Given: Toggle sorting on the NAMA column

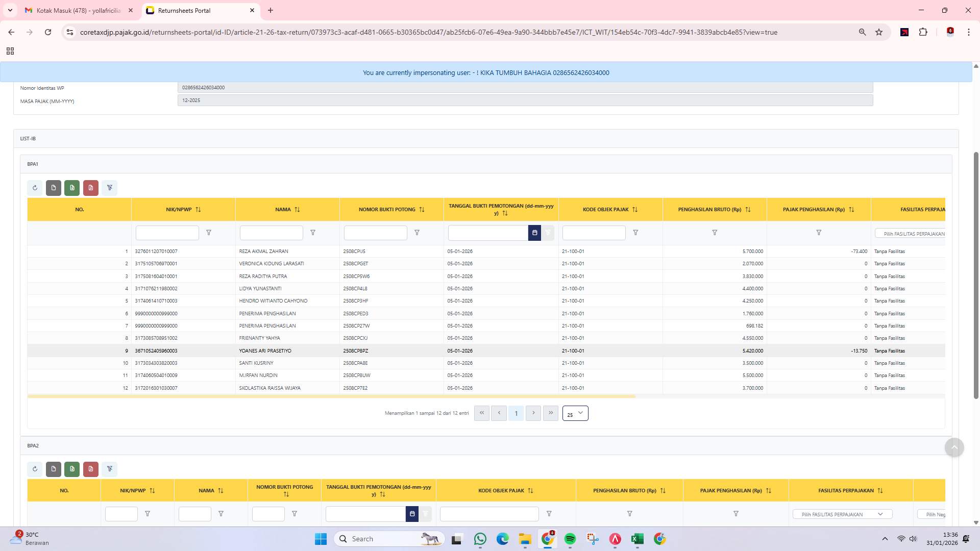Looking at the screenshot, I should tap(298, 209).
